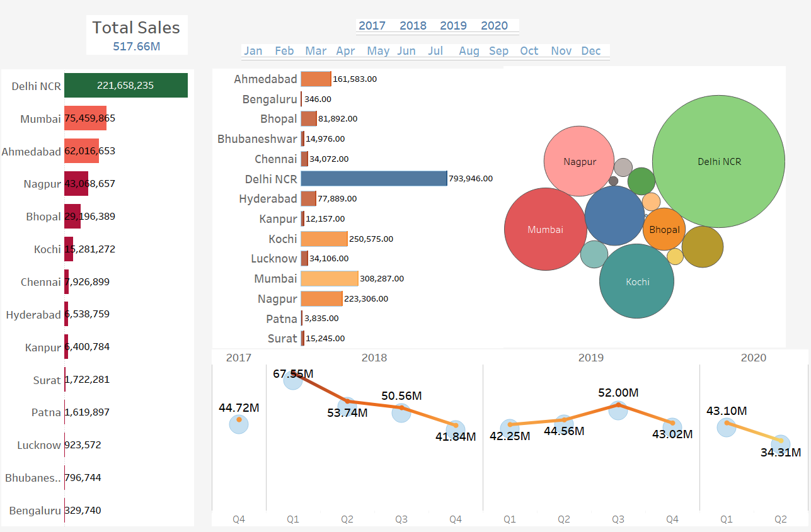Viewport: 811px width, 532px height.
Task: Select the blue Delhi NCR 793,946 bar
Action: click(373, 179)
